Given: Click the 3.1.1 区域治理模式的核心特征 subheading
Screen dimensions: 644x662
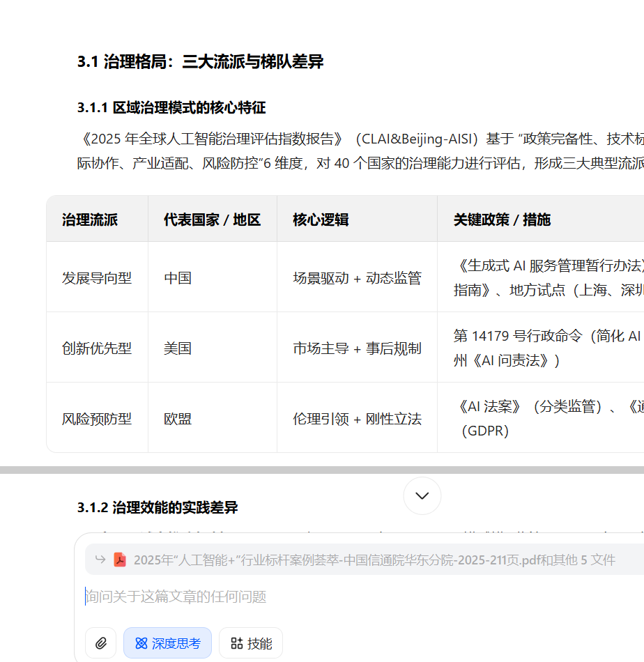Looking at the screenshot, I should (171, 108).
